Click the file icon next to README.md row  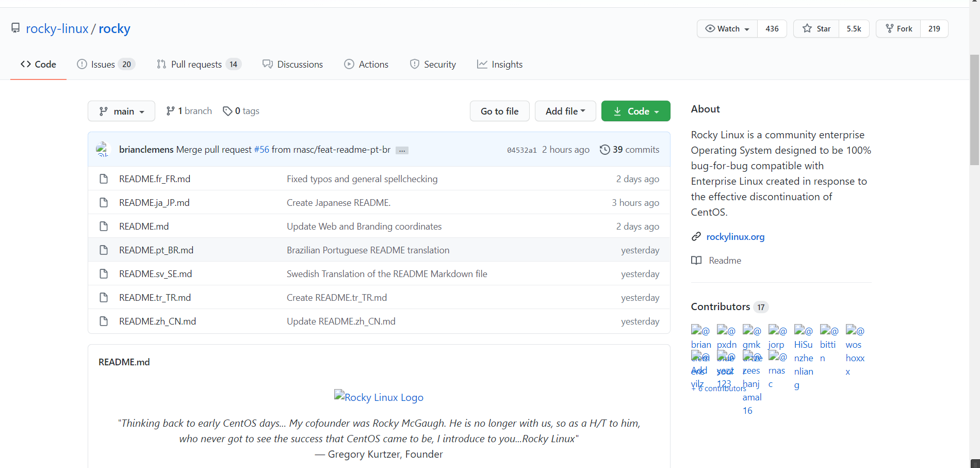point(104,227)
